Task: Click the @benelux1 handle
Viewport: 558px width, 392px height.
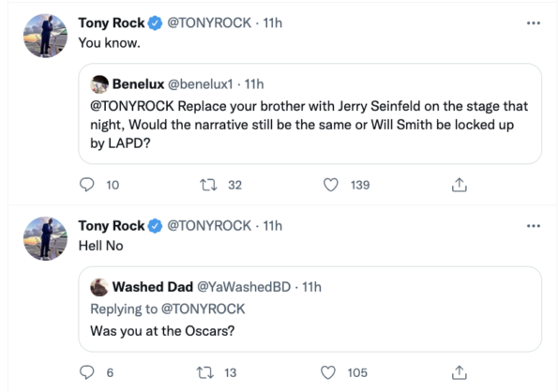Action: (201, 84)
